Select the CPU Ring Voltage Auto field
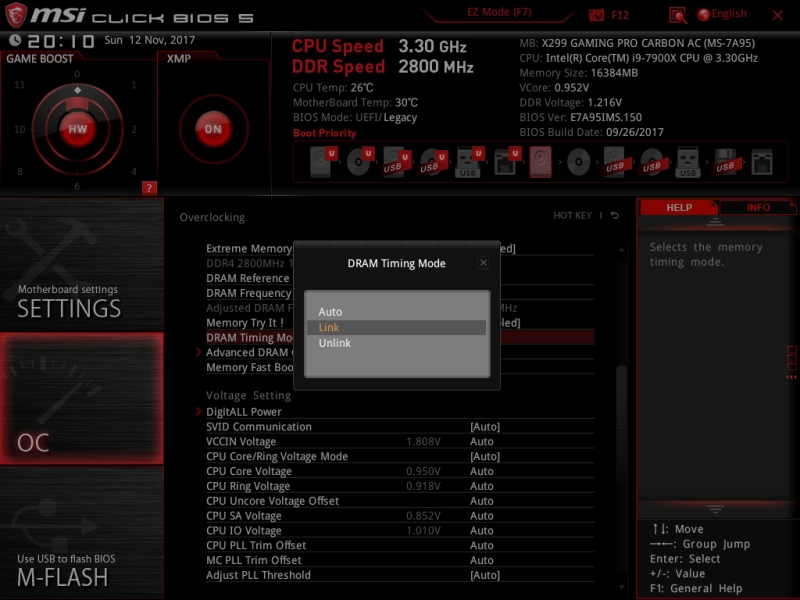 (x=482, y=486)
